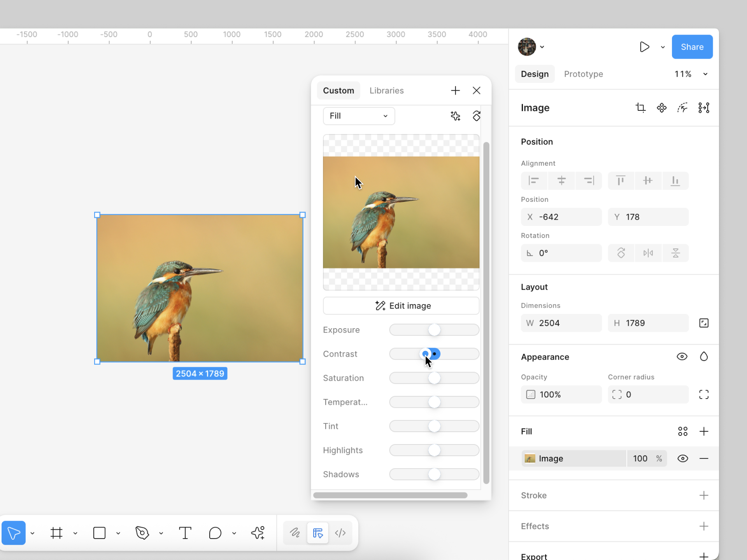This screenshot has width=747, height=560.
Task: Rotate 90 degrees in Rotation row
Action: (x=621, y=253)
